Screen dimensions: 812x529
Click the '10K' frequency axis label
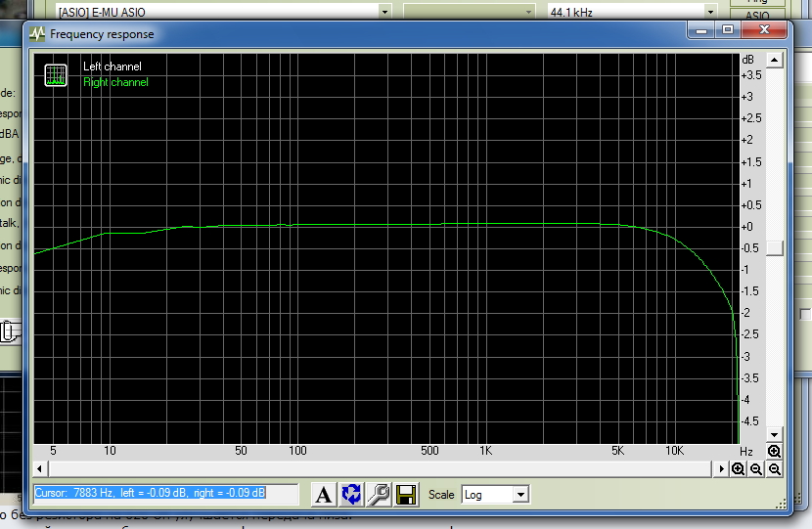(x=674, y=451)
